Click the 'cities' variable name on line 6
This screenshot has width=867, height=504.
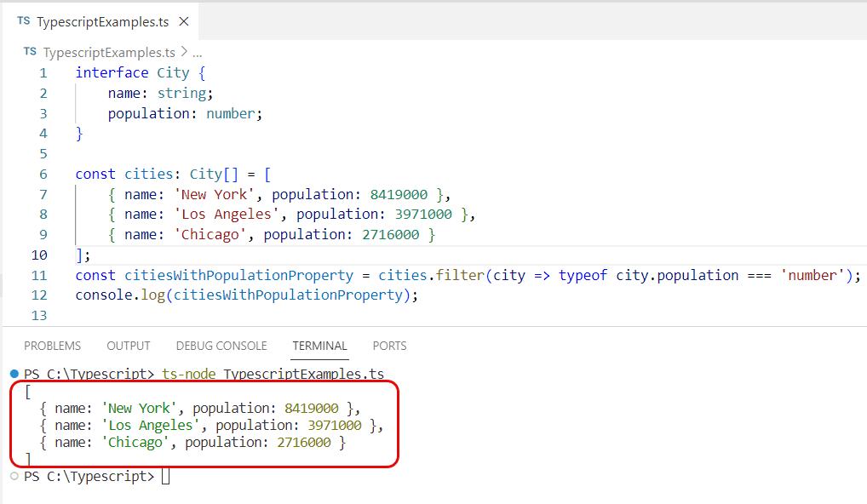pyautogui.click(x=149, y=175)
